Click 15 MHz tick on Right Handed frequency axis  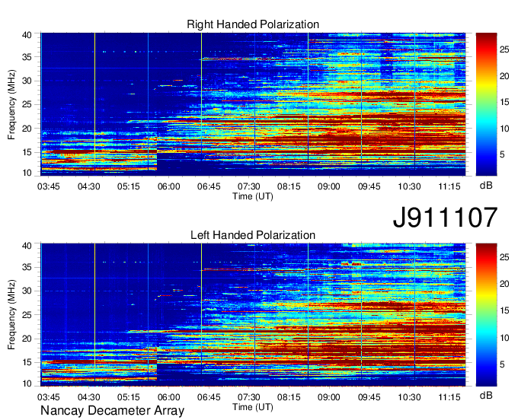point(27,152)
